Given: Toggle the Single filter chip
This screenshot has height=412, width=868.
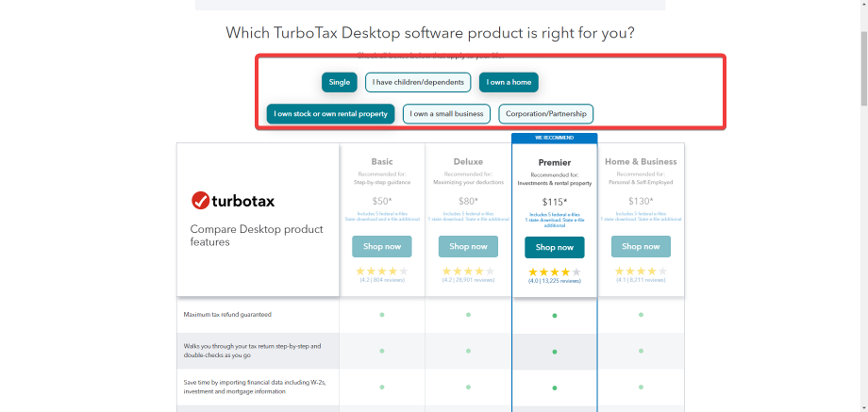Looking at the screenshot, I should [x=340, y=82].
